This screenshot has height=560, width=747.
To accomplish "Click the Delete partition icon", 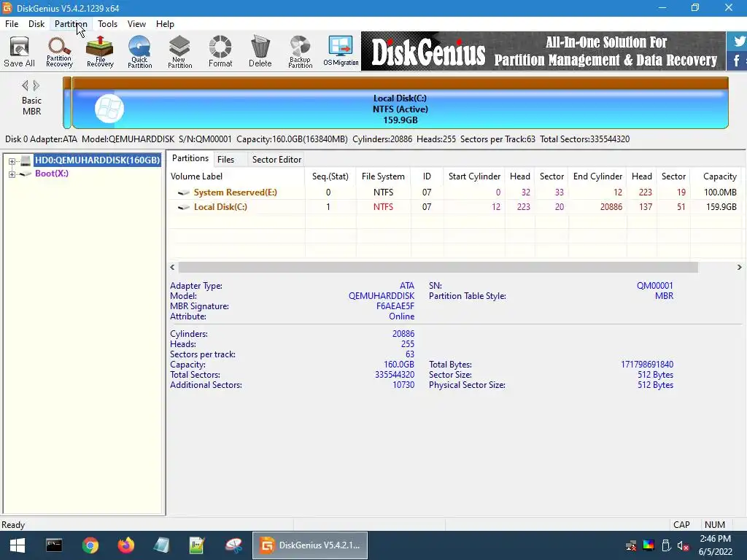I will coord(260,52).
